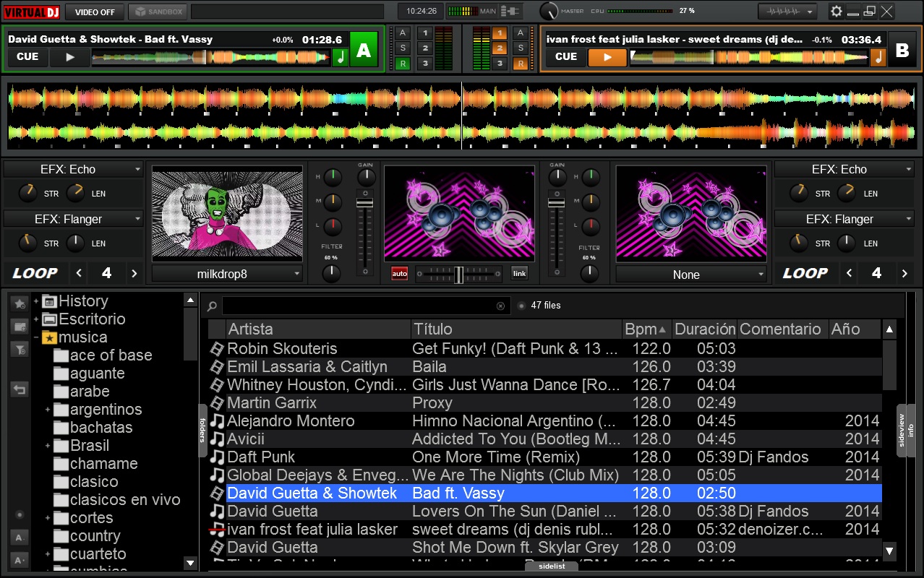Toggle the SANDBOX mode button
Viewport: 924px width, 578px height.
tap(158, 12)
